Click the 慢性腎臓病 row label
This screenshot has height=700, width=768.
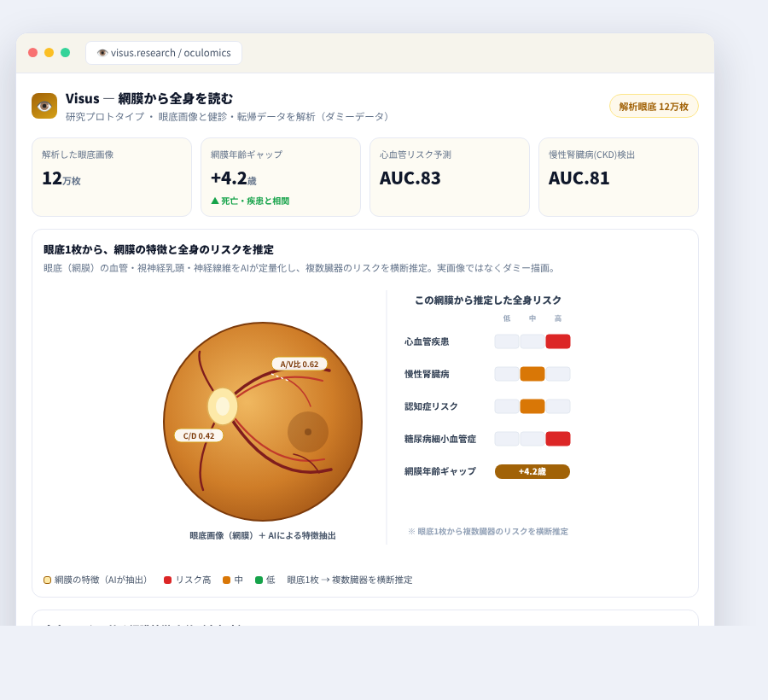click(427, 374)
